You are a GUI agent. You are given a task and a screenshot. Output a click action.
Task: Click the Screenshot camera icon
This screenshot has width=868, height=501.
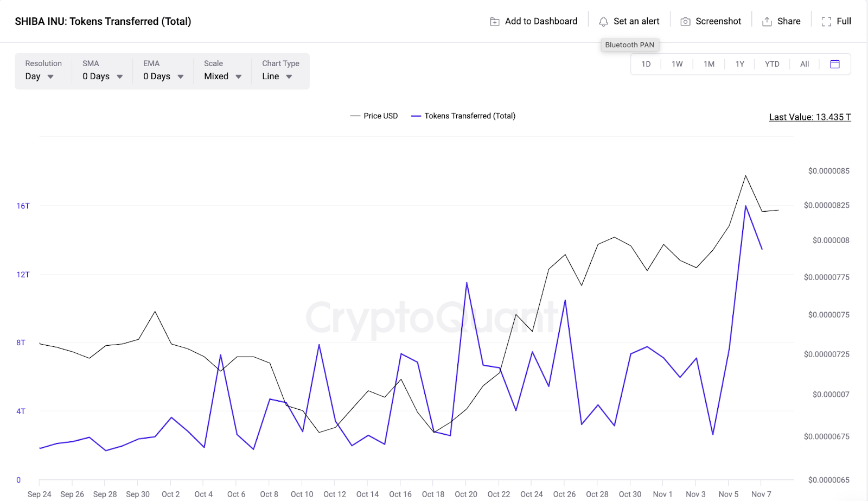coord(685,22)
